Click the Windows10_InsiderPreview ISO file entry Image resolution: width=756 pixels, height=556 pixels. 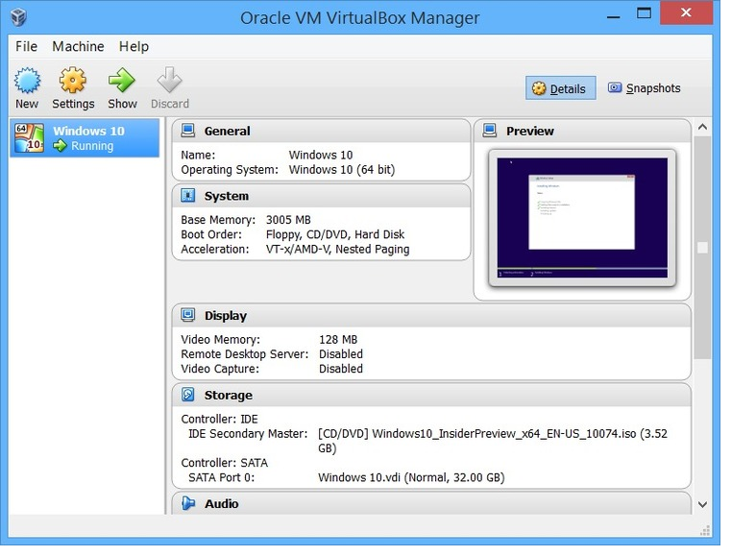(x=493, y=441)
